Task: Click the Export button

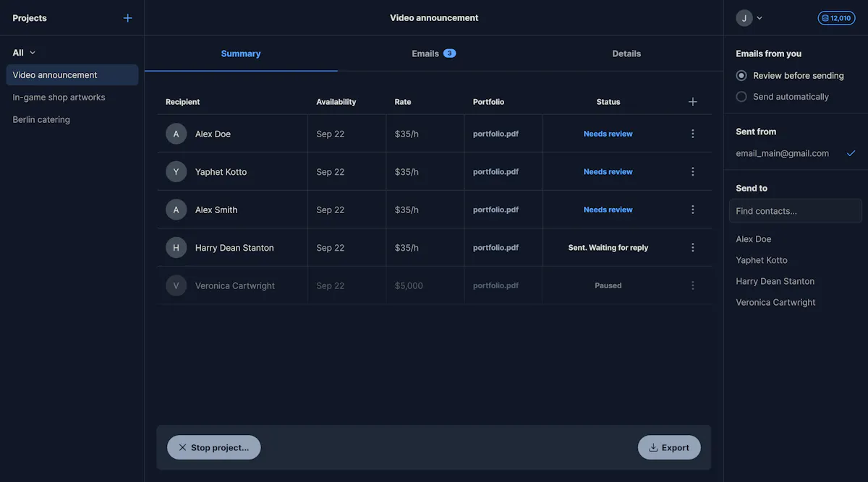Action: (669, 447)
